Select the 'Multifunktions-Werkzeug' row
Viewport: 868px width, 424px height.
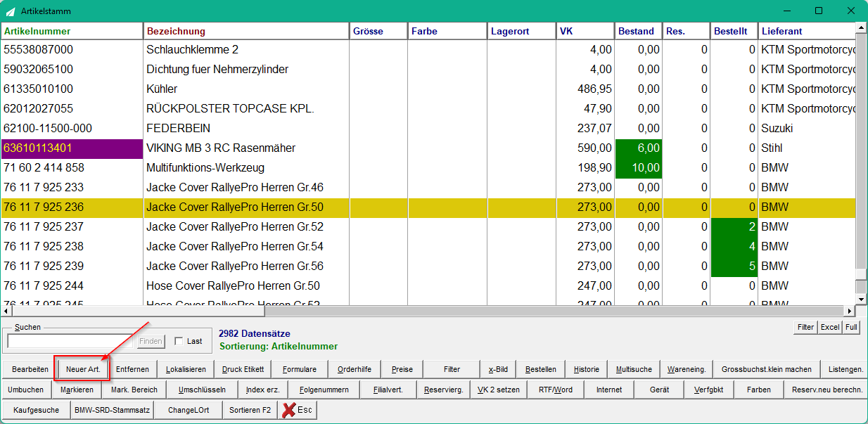tap(428, 168)
